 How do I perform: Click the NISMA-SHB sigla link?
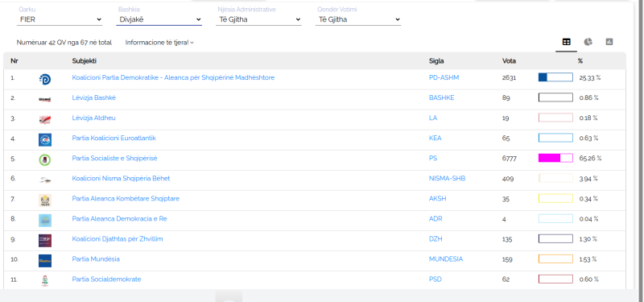tap(448, 178)
